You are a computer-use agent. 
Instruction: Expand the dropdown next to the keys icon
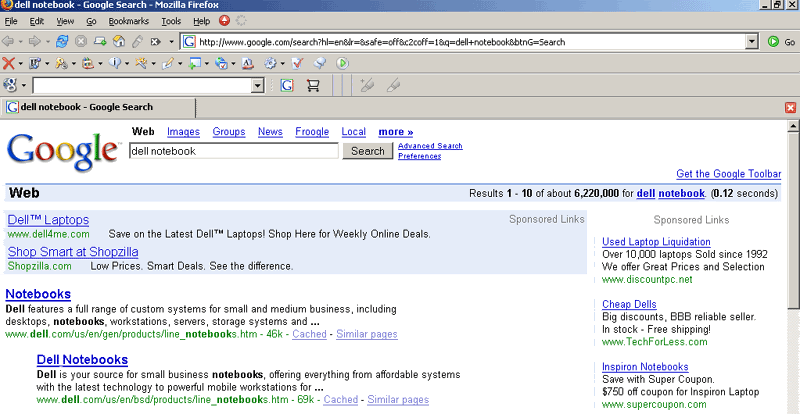tap(73, 64)
